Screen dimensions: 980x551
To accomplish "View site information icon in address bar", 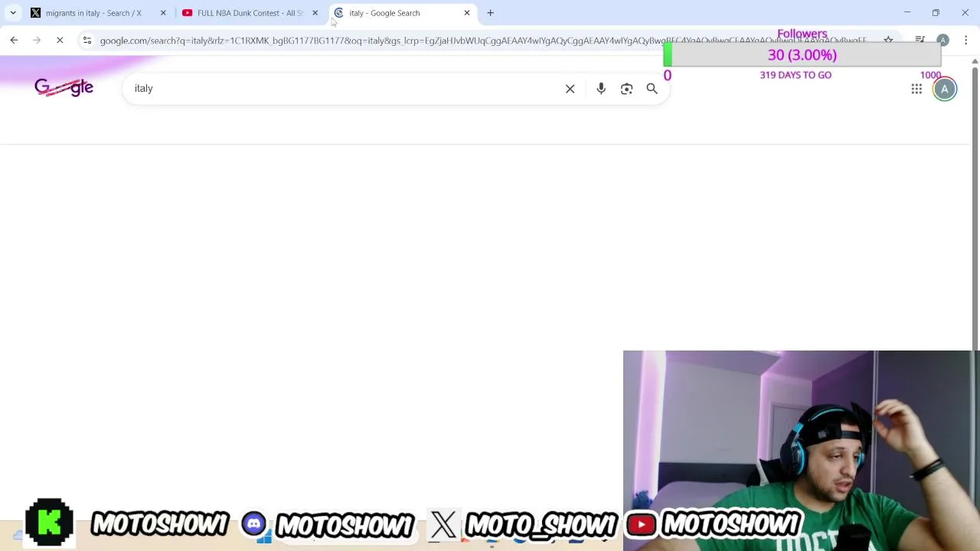I will tap(87, 40).
